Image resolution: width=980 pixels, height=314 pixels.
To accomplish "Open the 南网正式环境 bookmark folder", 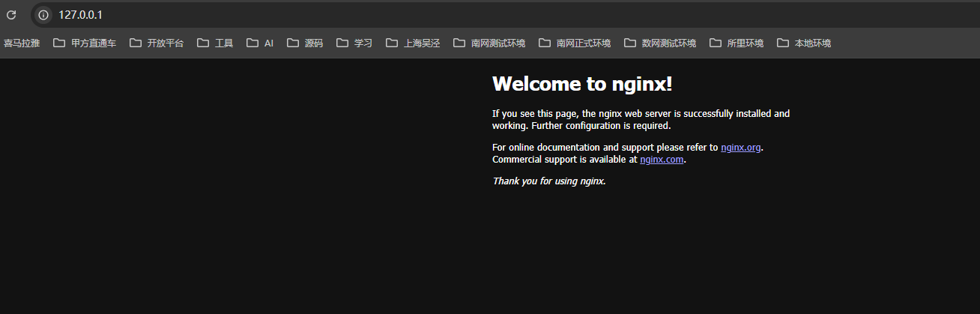I will coord(575,43).
